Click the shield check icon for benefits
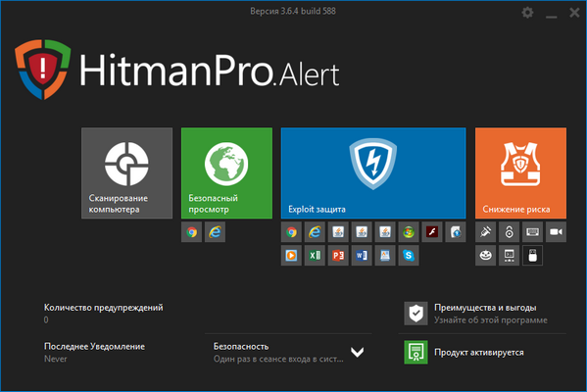Screen dimensions: 587x392 416,314
